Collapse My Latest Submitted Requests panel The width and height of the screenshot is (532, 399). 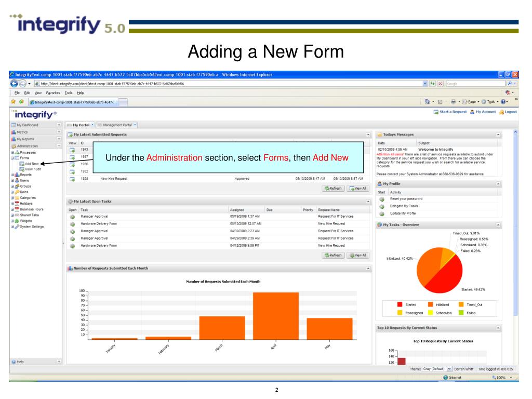coord(368,135)
